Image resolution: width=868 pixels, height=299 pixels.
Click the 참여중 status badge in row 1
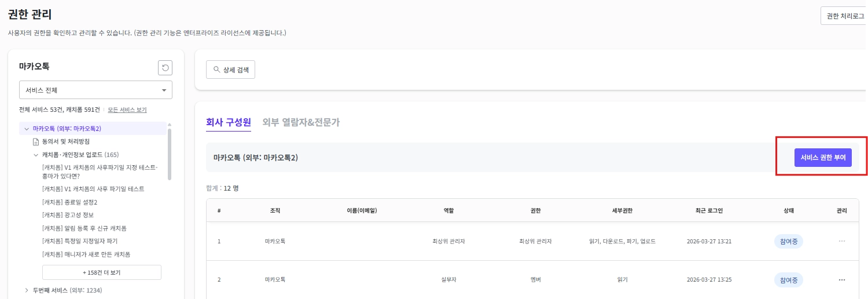[788, 242]
